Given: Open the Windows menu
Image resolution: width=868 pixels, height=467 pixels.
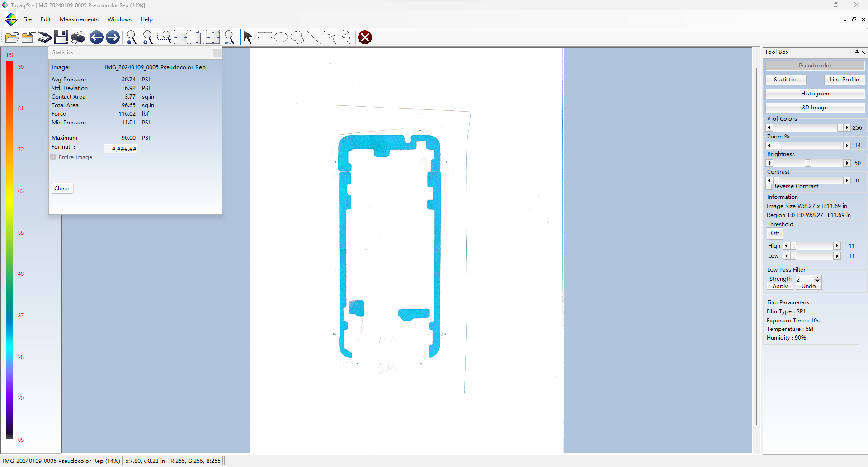Looking at the screenshot, I should [119, 19].
